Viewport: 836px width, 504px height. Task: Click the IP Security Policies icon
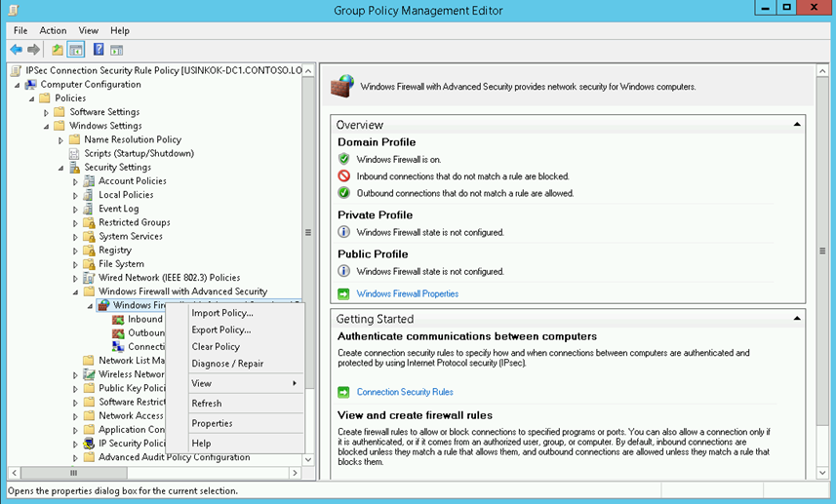89,444
